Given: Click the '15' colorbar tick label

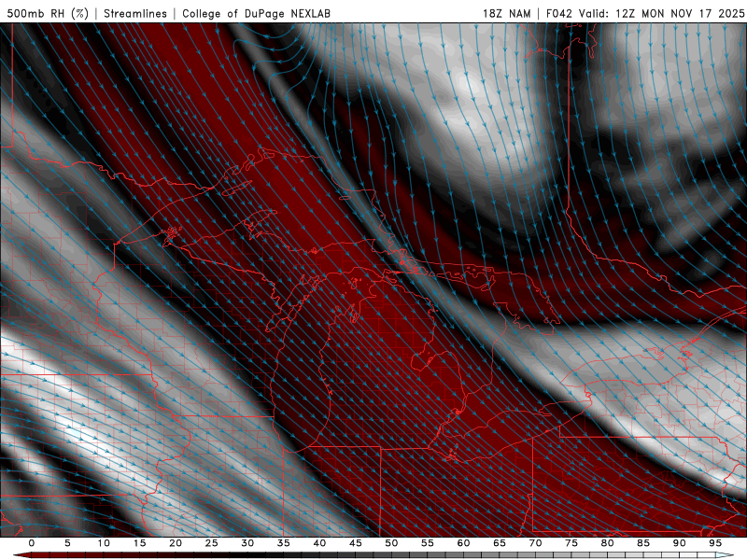Looking at the screenshot, I should [x=139, y=543].
